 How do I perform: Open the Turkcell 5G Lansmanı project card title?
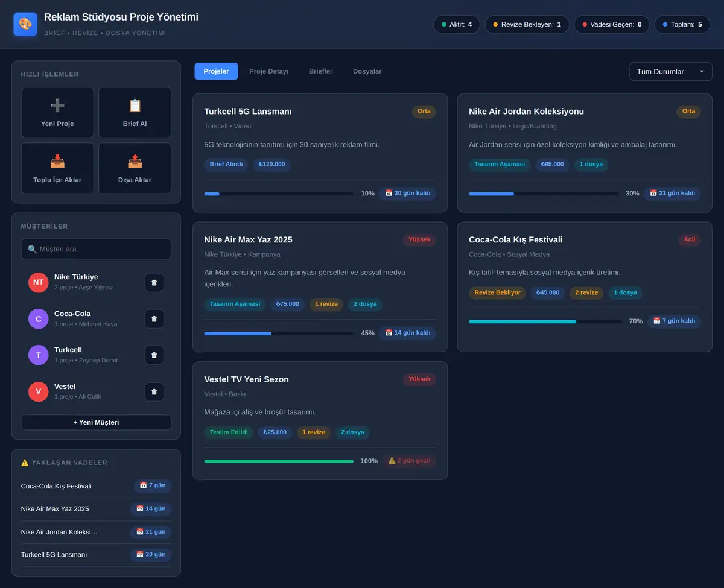click(x=248, y=112)
